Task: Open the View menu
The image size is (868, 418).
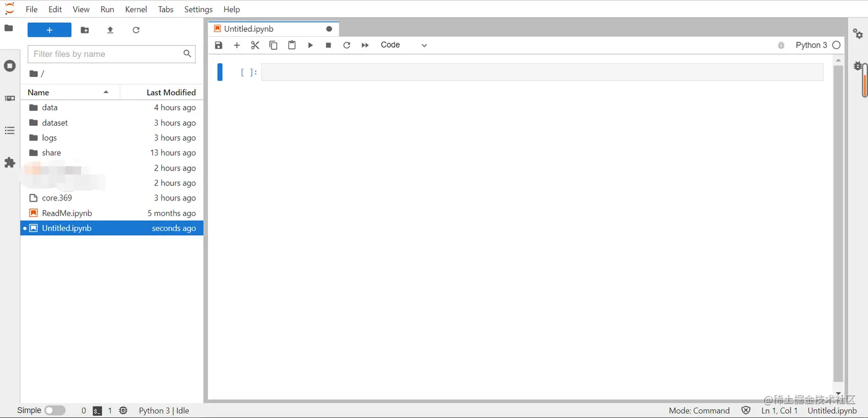Action: [x=81, y=9]
